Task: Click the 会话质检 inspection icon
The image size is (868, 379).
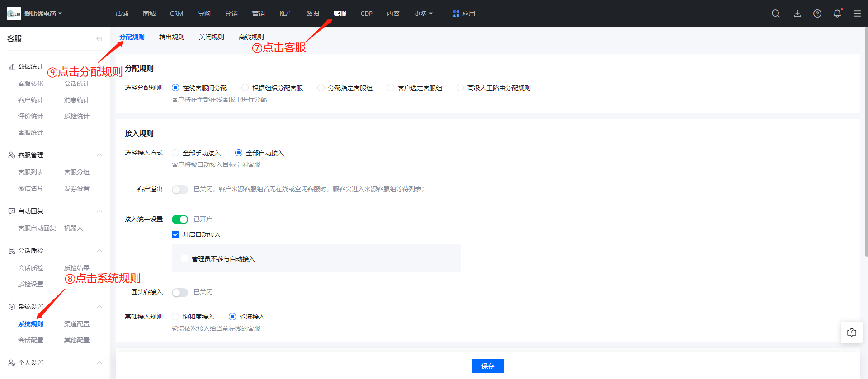Action: click(12, 251)
